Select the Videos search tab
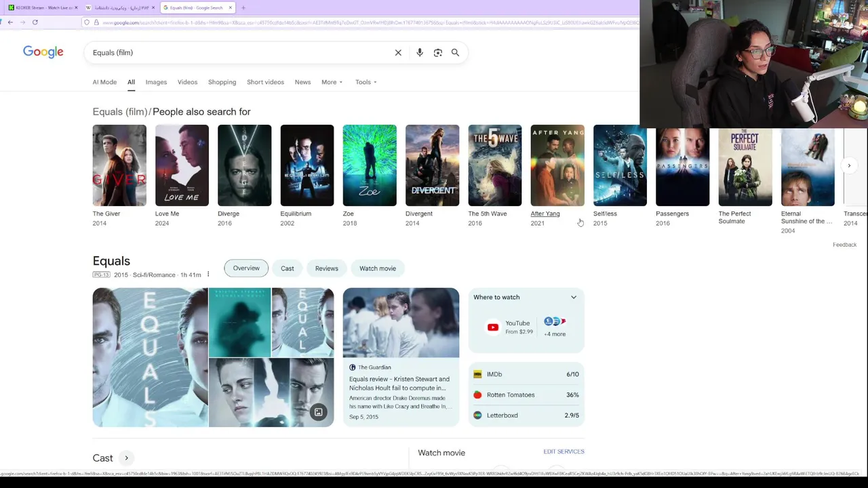This screenshot has height=488, width=868. pyautogui.click(x=188, y=82)
